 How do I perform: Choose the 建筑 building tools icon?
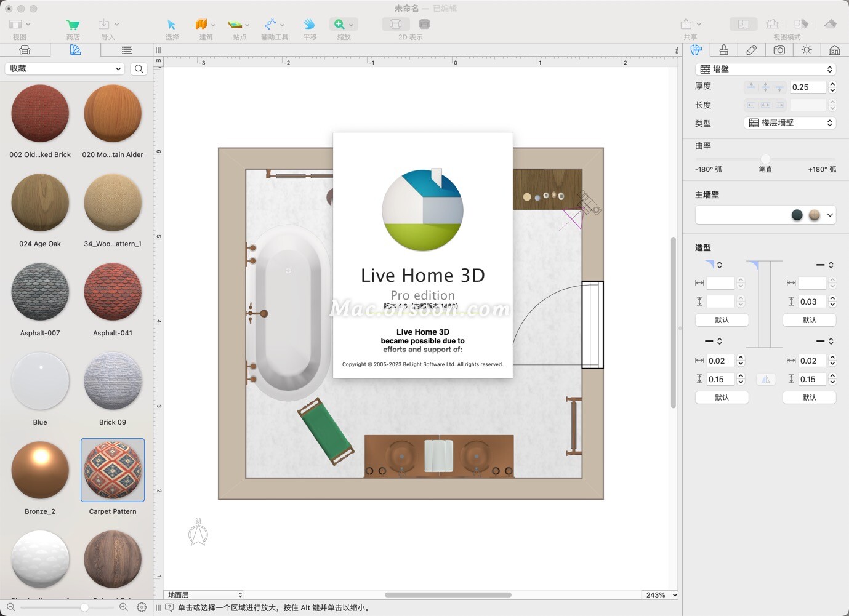tap(201, 25)
